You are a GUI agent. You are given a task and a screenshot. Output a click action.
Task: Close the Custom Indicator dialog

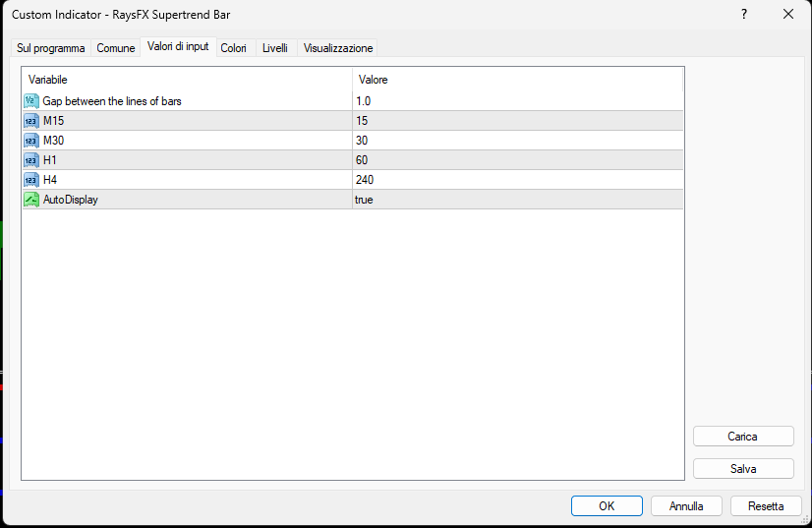[788, 15]
